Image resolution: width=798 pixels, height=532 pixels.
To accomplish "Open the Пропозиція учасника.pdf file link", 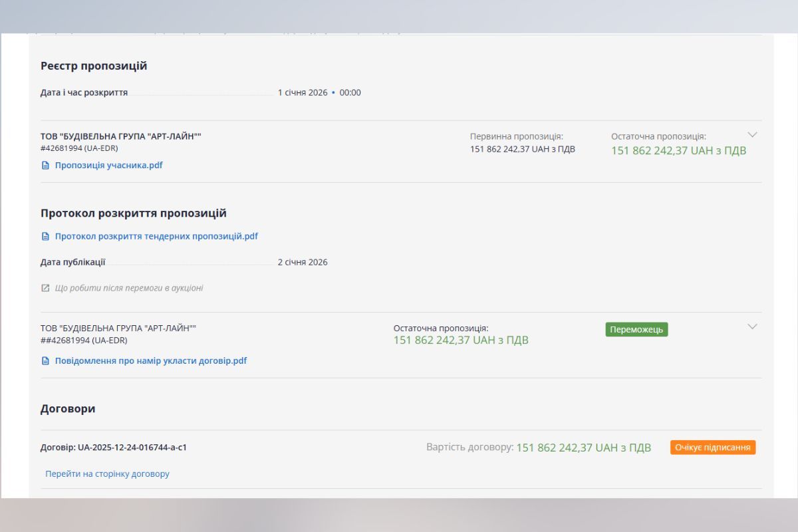I will tap(108, 166).
